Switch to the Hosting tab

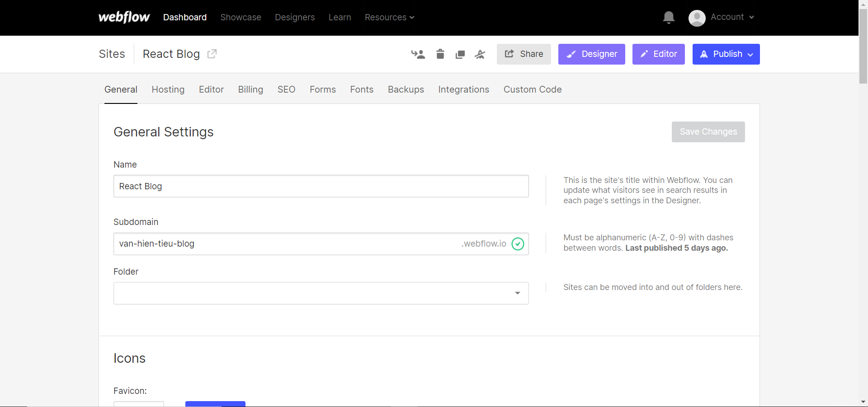click(x=168, y=89)
